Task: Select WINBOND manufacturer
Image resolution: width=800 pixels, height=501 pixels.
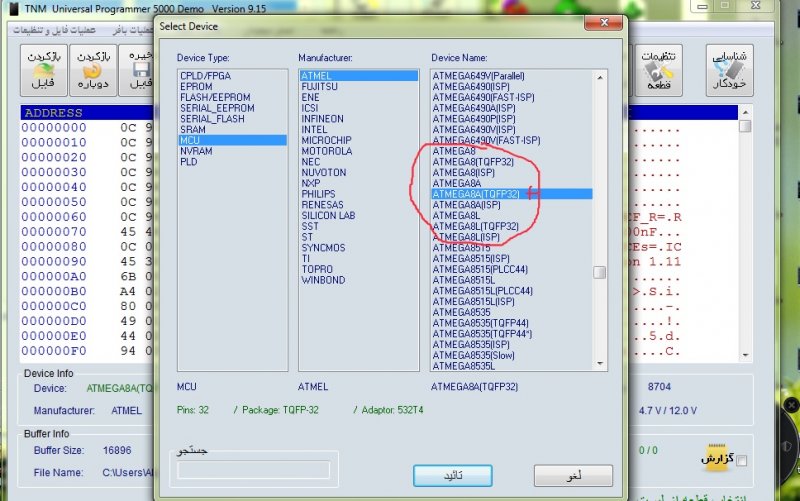Action: pyautogui.click(x=323, y=280)
